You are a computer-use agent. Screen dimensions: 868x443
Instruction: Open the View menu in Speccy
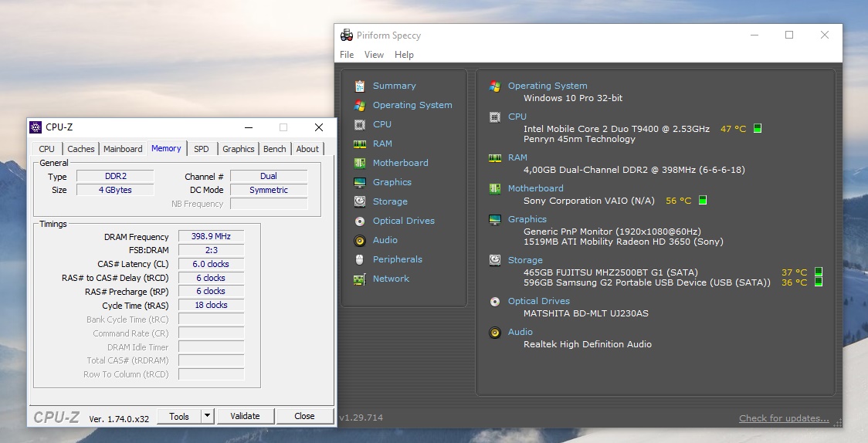click(374, 55)
